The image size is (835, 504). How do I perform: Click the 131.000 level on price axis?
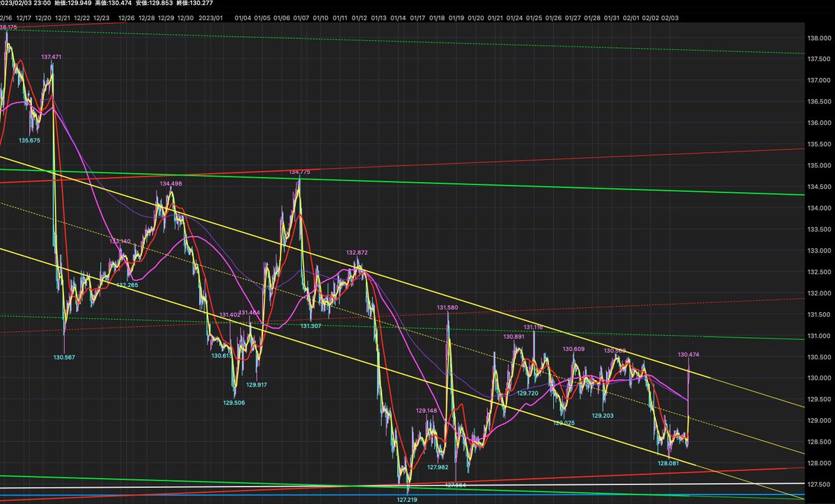[x=819, y=336]
